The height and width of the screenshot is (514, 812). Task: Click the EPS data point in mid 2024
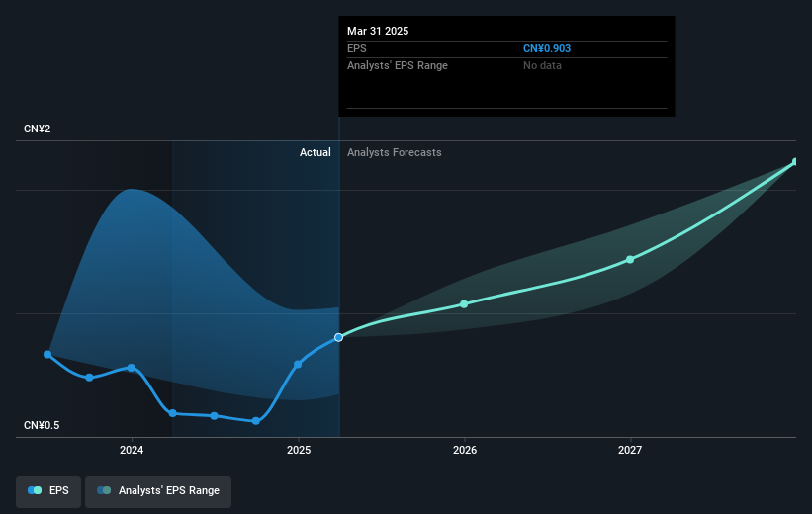[x=215, y=416]
